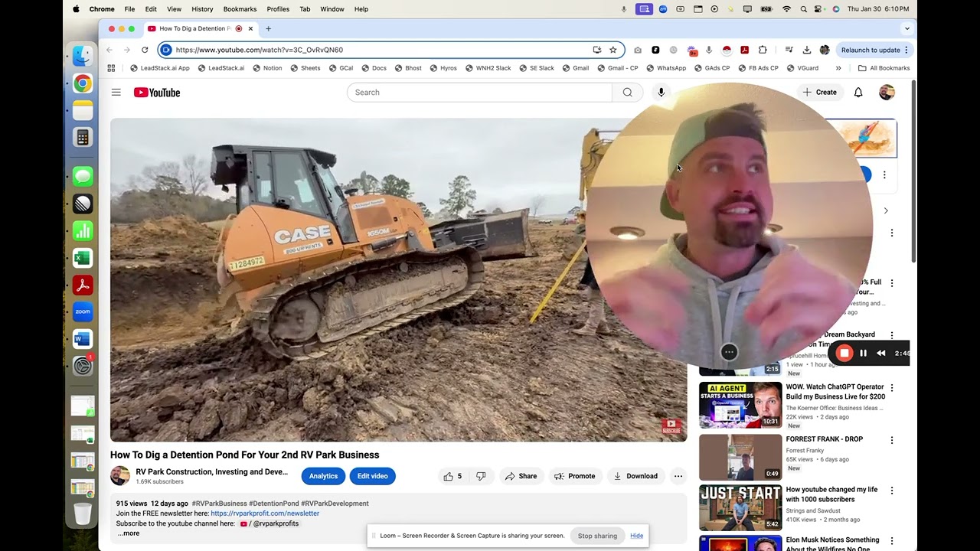Open Chrome extensions puzzle icon
The width and height of the screenshot is (980, 551).
763,50
